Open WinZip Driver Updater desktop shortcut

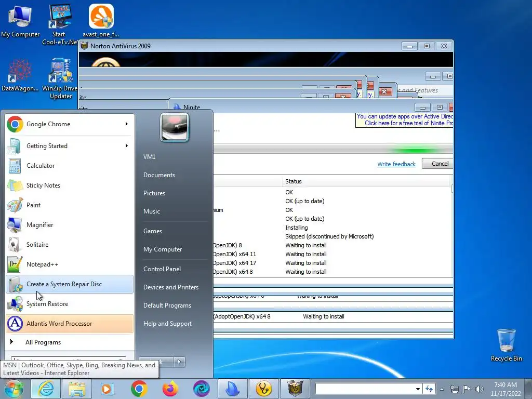coord(60,79)
